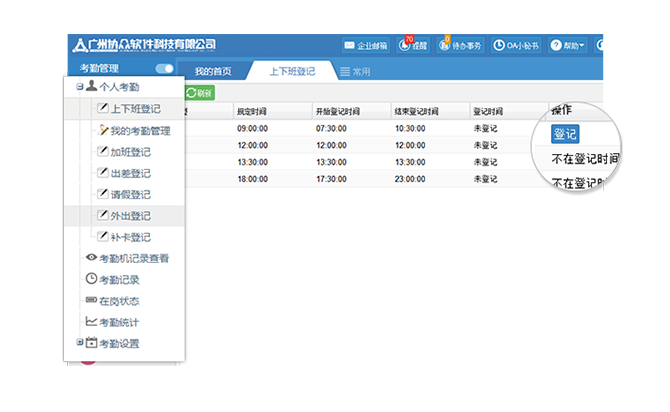Image resolution: width=670 pixels, height=412 pixels.
Task: Open the 提醒 reminders with badge 70
Action: point(414,46)
